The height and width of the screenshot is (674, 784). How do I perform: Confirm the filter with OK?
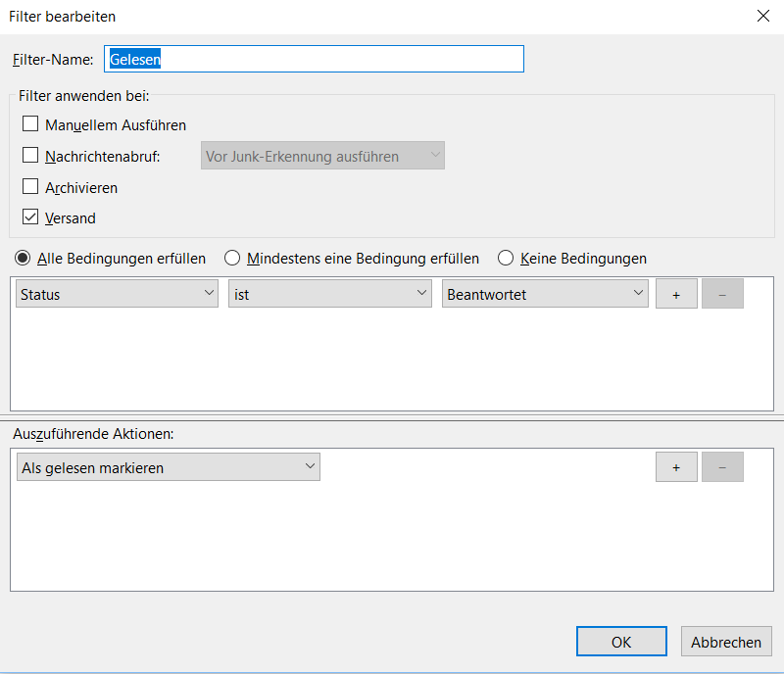621,643
